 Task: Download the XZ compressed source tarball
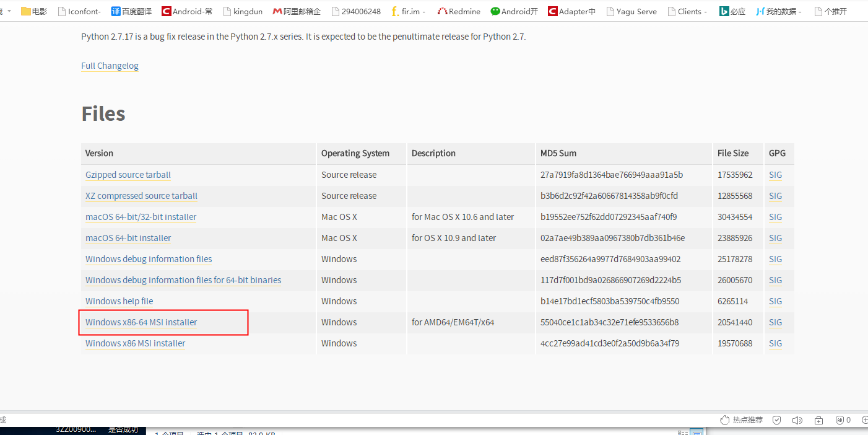coord(141,196)
